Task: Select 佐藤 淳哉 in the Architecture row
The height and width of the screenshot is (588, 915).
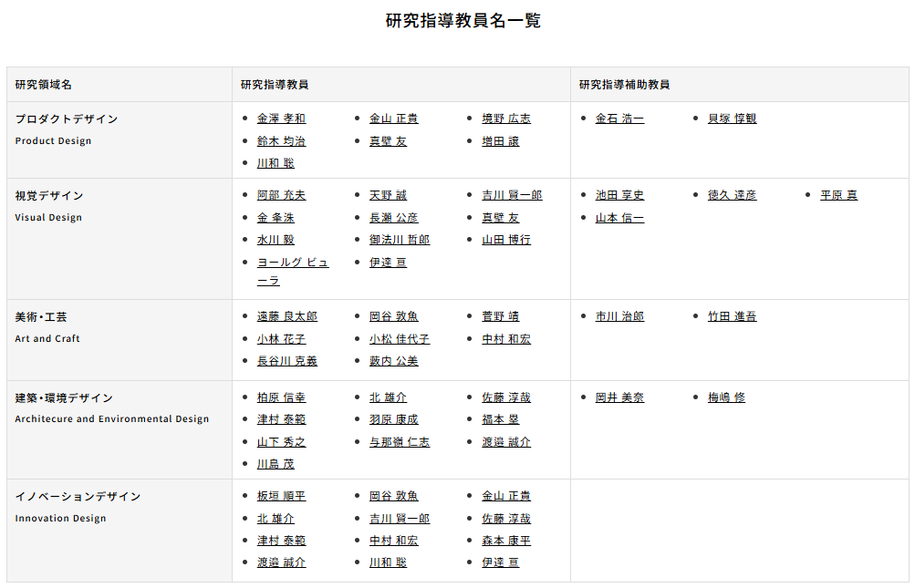Action: 506,397
